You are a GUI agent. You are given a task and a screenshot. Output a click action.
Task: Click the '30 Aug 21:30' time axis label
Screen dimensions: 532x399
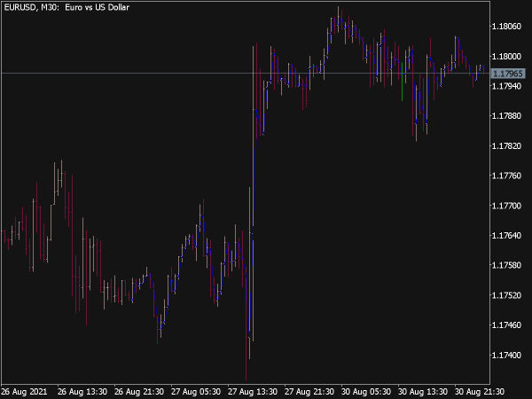click(480, 392)
